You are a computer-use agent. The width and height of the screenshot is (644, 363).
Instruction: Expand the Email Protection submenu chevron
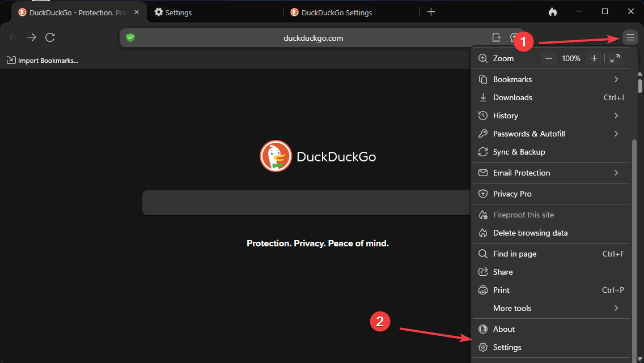coord(616,173)
